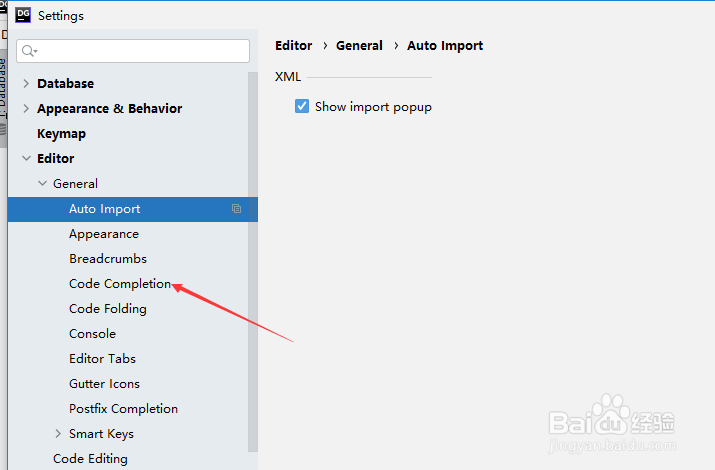The height and width of the screenshot is (470, 715).
Task: Go to Postfix Completion settings
Action: [x=123, y=409]
